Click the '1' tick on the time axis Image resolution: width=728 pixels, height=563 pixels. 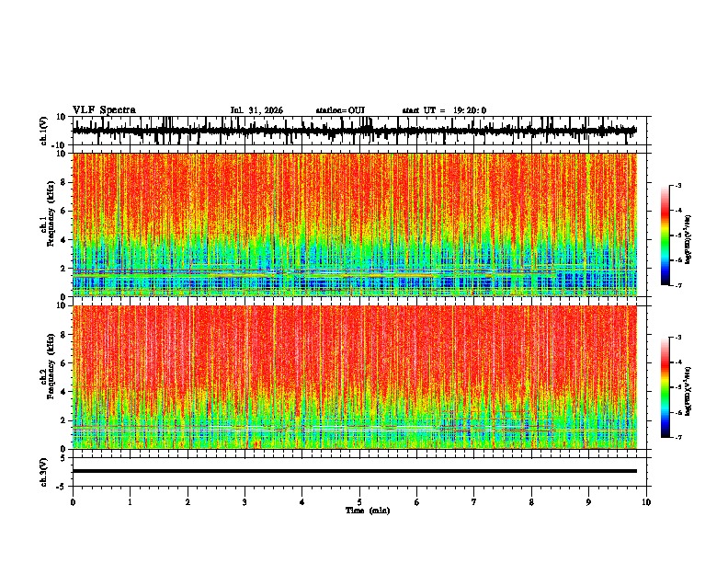pos(131,502)
